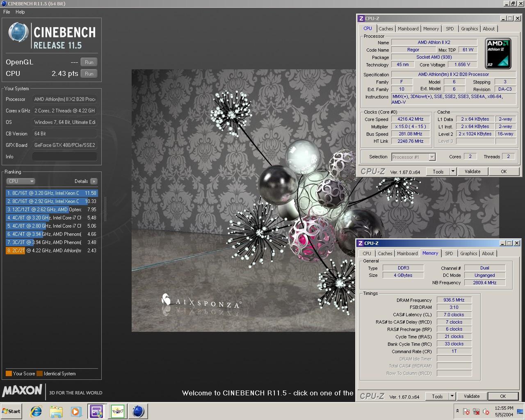Launch Windows Media Player from taskbar
This screenshot has height=420, width=525.
76,411
